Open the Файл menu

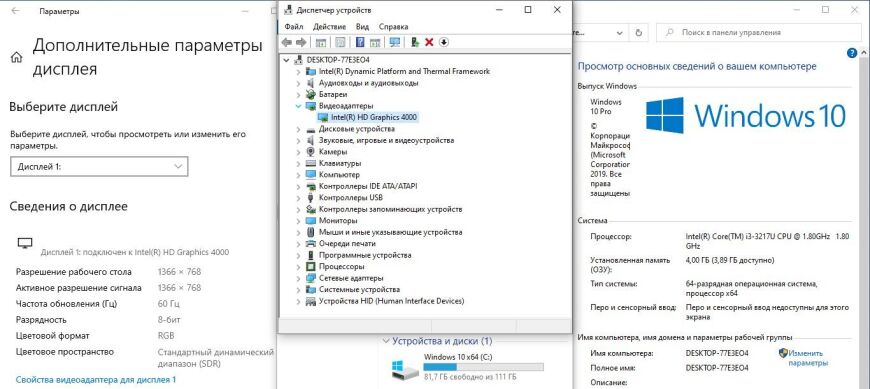pos(294,27)
